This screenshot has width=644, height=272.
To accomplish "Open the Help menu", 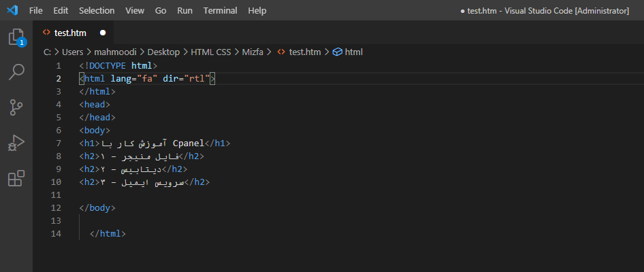I will (257, 11).
